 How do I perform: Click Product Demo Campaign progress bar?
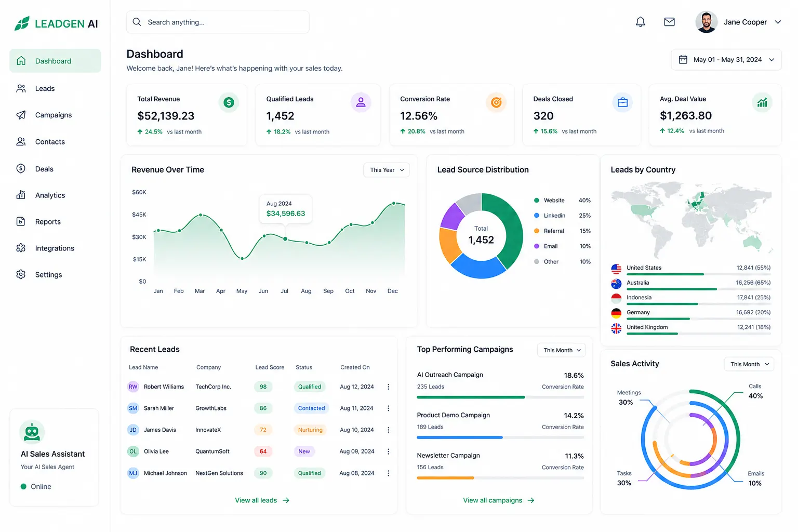pos(500,437)
